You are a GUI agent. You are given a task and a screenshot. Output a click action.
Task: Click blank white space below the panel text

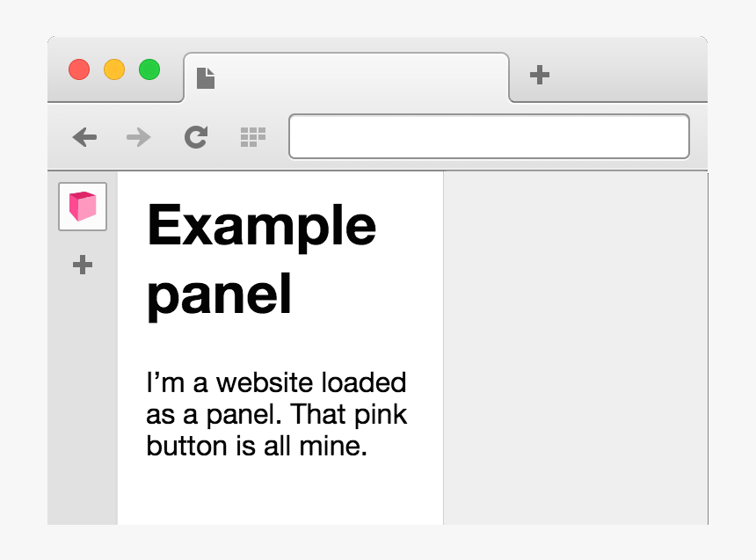[x=280, y=492]
